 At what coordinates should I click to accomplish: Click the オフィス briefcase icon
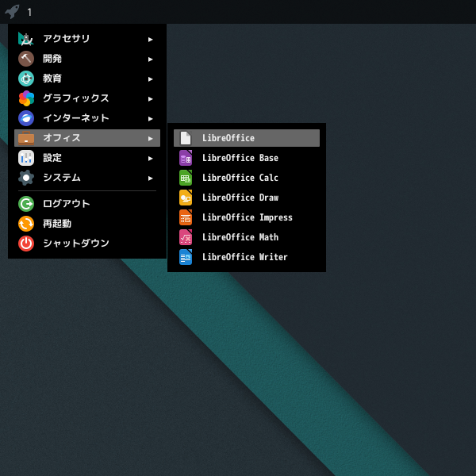click(x=26, y=138)
